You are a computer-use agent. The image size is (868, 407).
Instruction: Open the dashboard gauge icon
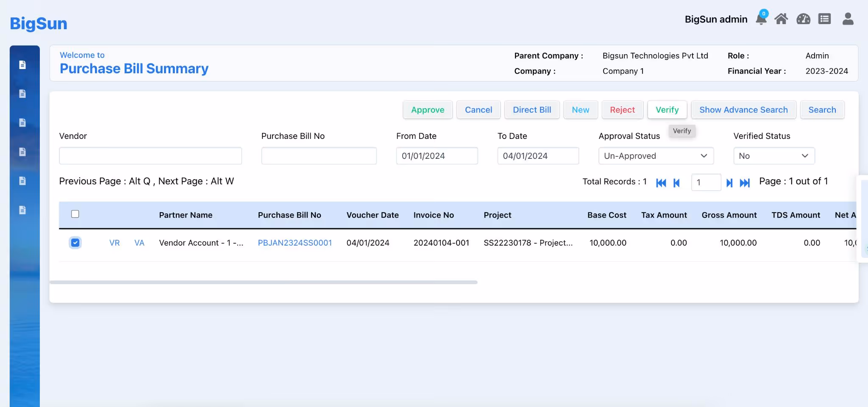(x=803, y=19)
